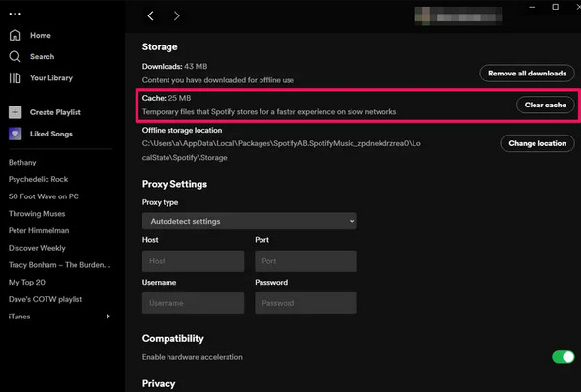The height and width of the screenshot is (392, 581).
Task: Open the 50 Foot Wave on PC playlist
Action: pyautogui.click(x=44, y=196)
